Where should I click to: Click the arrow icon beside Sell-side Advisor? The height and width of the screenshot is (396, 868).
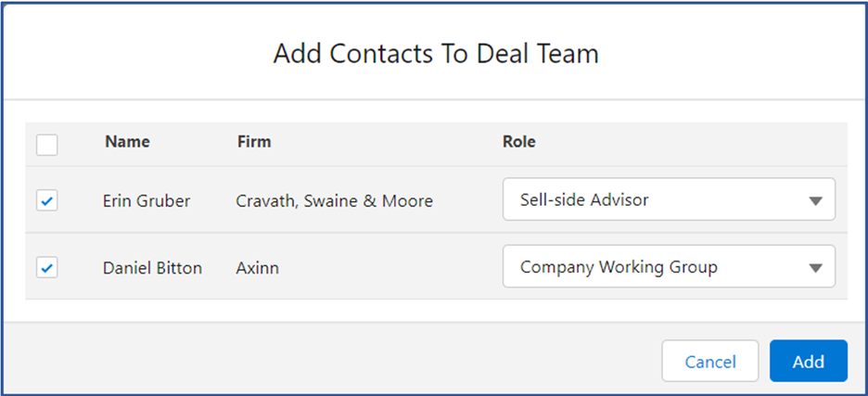(815, 201)
